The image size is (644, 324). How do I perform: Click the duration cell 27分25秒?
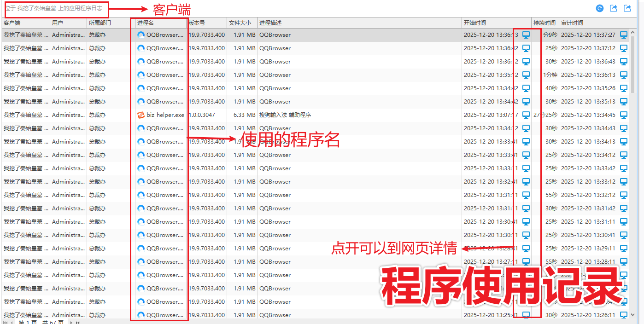[545, 115]
